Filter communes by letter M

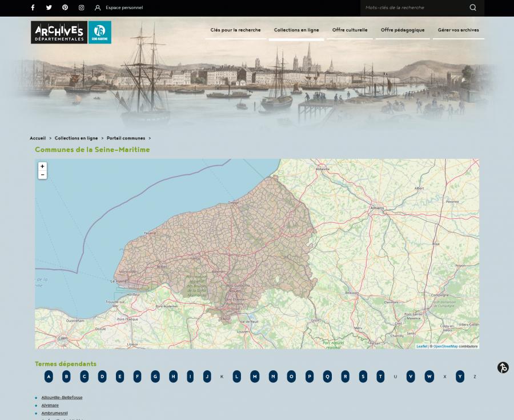click(x=255, y=377)
